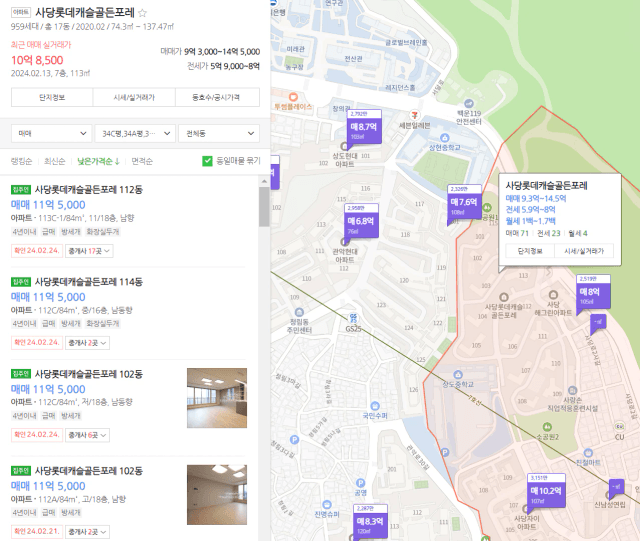
Task: Select the 매 8.3억 map price marker
Action: pos(370,522)
